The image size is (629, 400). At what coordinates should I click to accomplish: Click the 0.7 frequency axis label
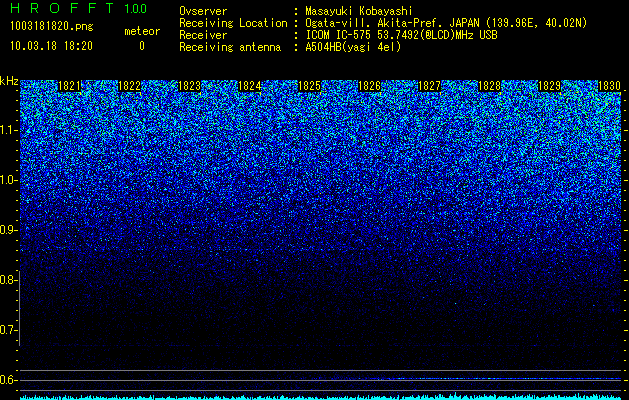click(9, 330)
